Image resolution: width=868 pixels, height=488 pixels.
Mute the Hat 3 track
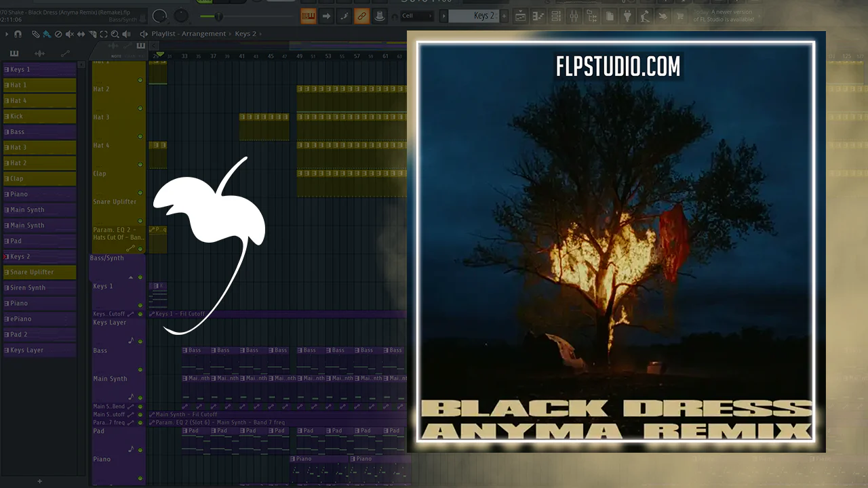pyautogui.click(x=140, y=136)
